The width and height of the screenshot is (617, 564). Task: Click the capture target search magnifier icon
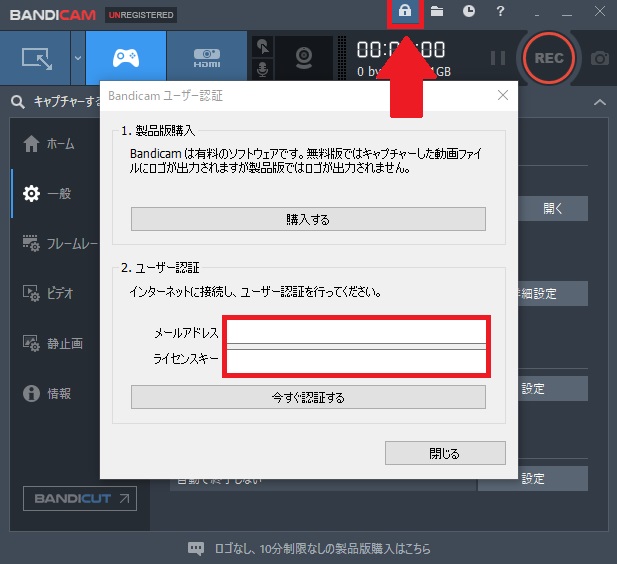(x=18, y=102)
